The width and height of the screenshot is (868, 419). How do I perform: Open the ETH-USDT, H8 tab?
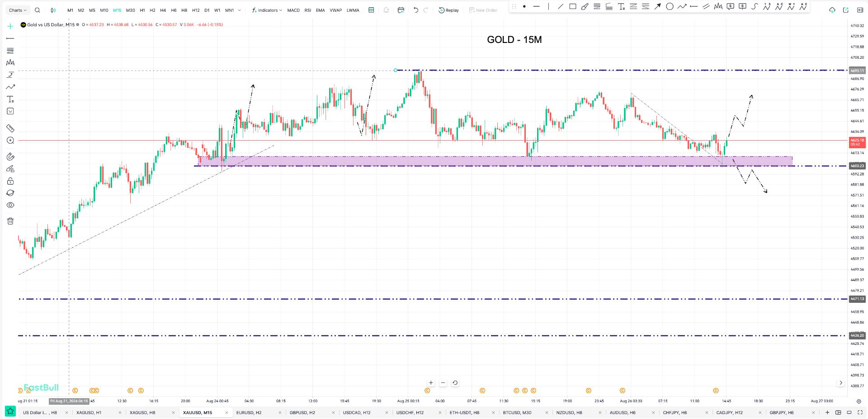point(464,412)
